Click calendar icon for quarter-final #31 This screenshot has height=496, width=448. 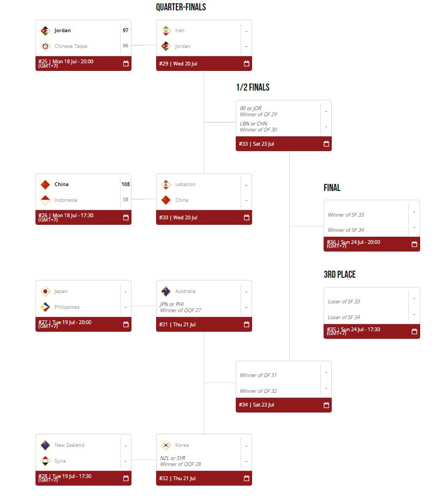pyautogui.click(x=247, y=324)
